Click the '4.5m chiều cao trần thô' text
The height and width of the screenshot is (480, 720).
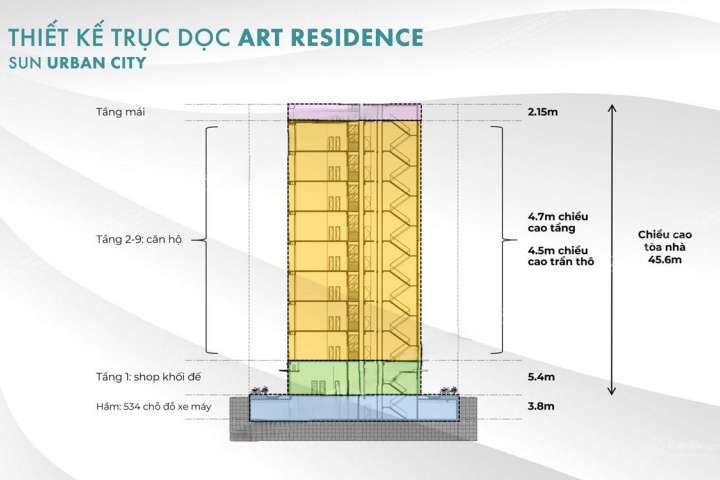560,256
